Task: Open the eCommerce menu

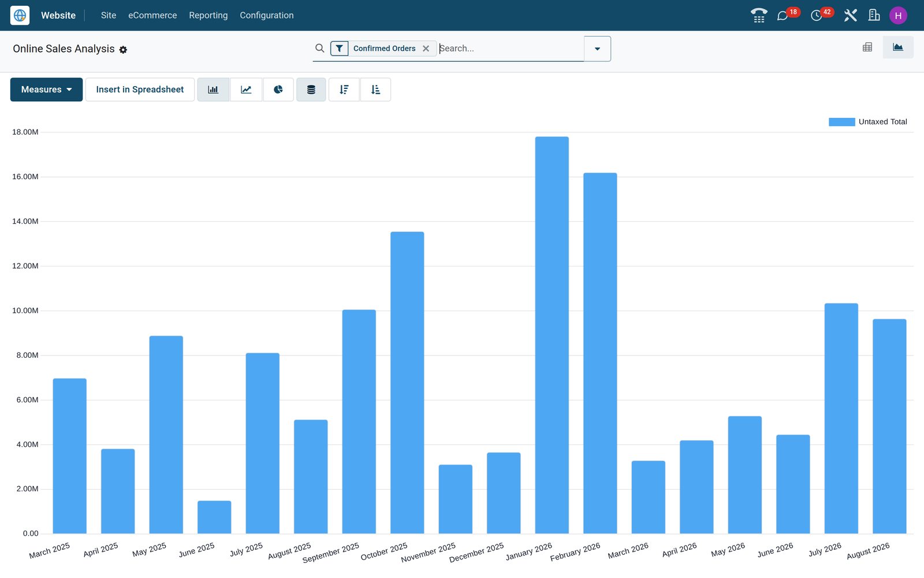Action: (152, 16)
